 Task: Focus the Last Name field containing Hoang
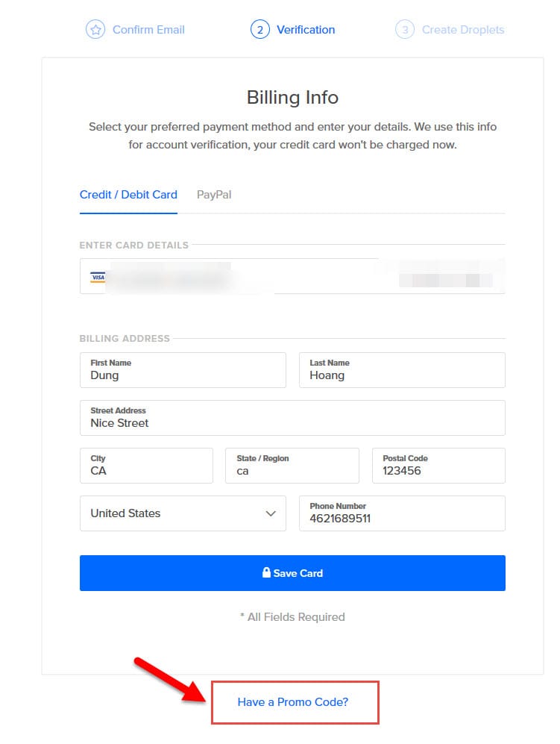click(402, 370)
